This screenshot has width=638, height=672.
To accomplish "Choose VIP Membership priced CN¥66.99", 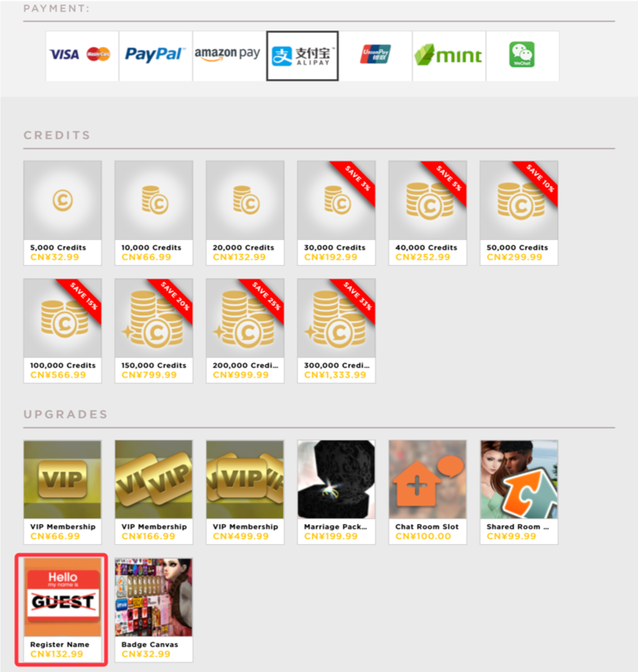I will click(x=63, y=492).
